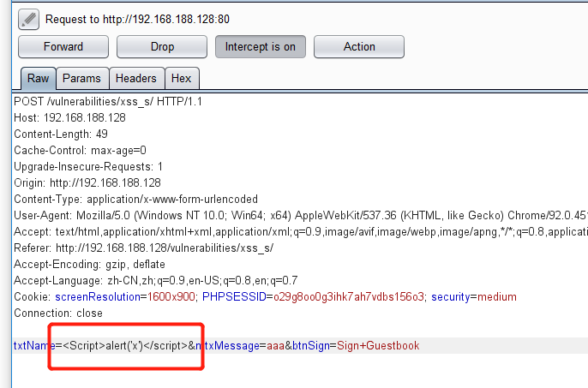The width and height of the screenshot is (588, 388).
Task: Click the <Script>alert('x')</script> payload text
Action: coord(125,346)
